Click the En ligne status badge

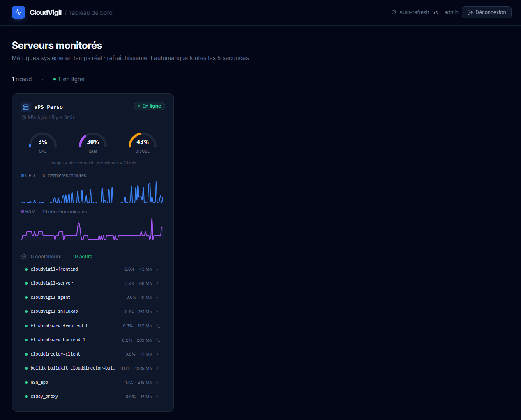[149, 106]
